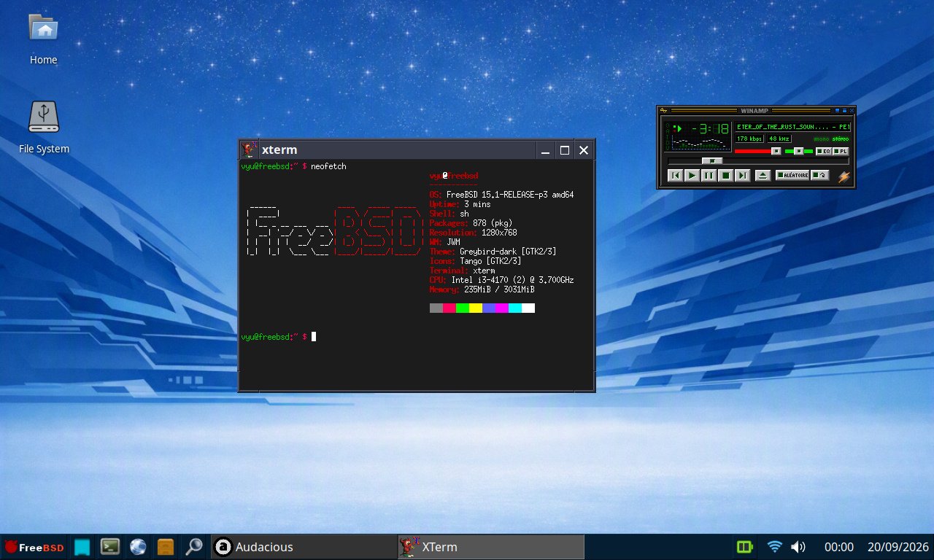Click the stéréo indicator in Winamp
Image resolution: width=934 pixels, height=560 pixels.
pos(841,139)
